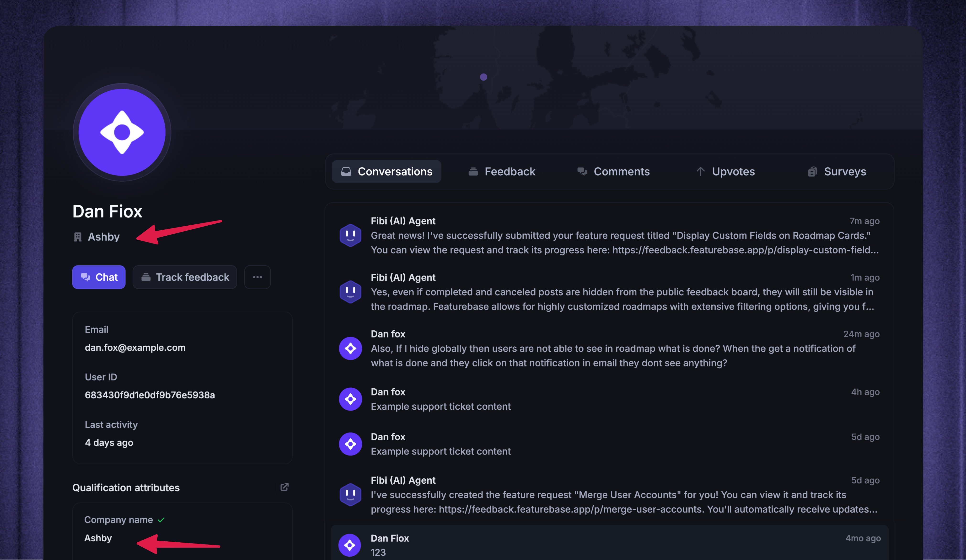This screenshot has height=560, width=966.
Task: Open the Feedback tab
Action: tap(502, 172)
